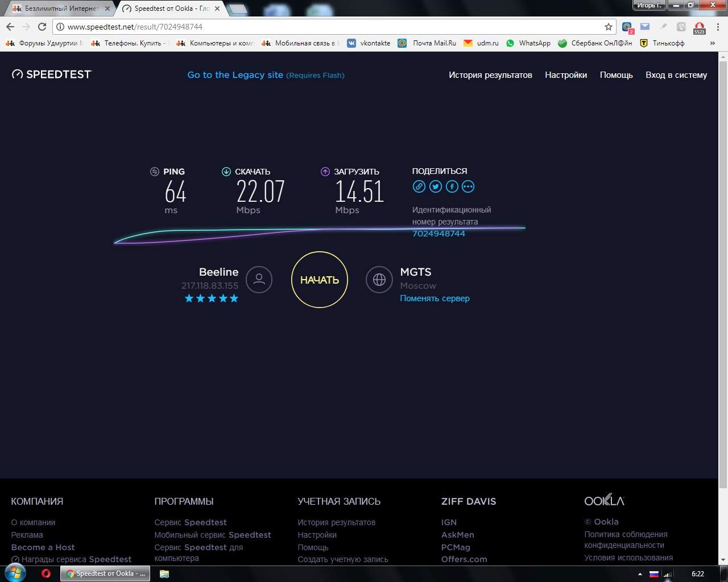Open the Компьютеры и комп bookmark
Screen dimensions: 728x582
215,43
